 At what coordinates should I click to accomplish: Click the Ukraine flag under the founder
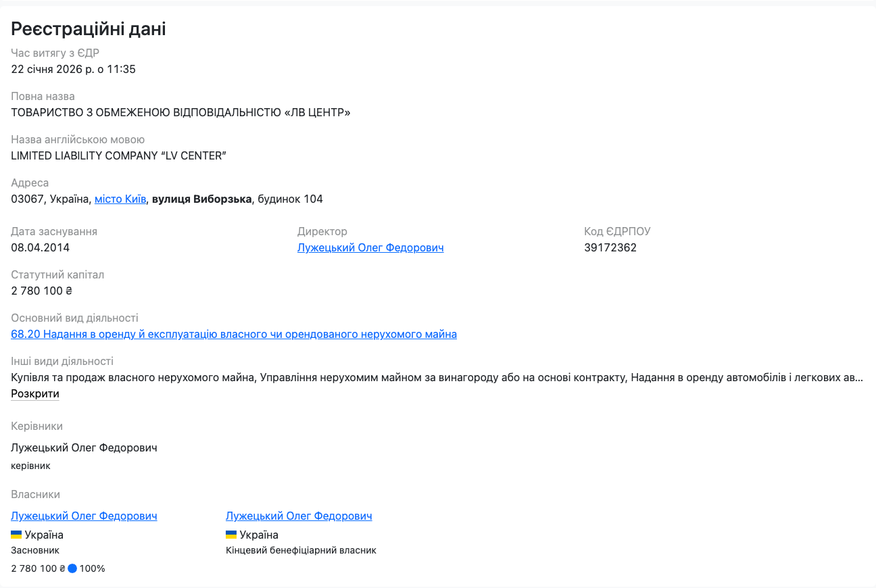(16, 535)
